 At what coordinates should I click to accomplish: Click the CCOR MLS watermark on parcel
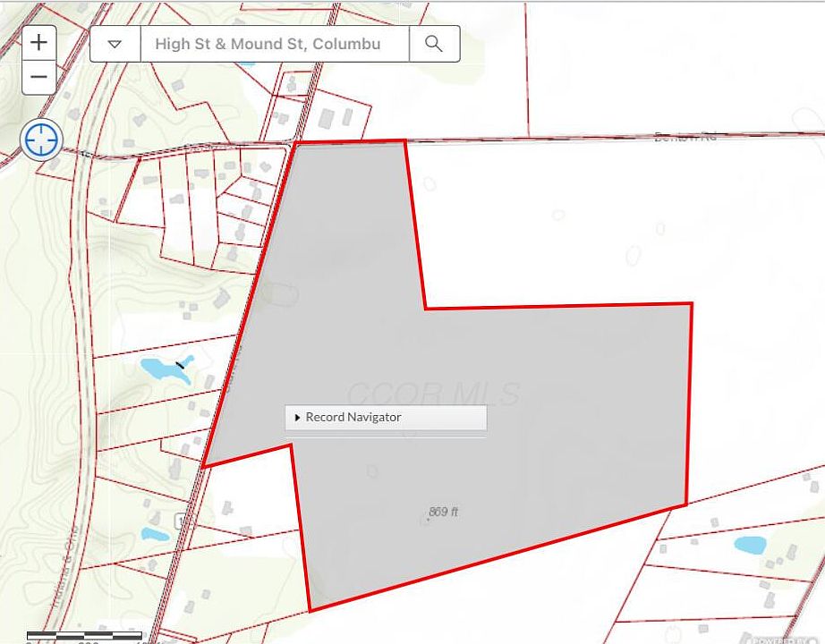point(433,394)
